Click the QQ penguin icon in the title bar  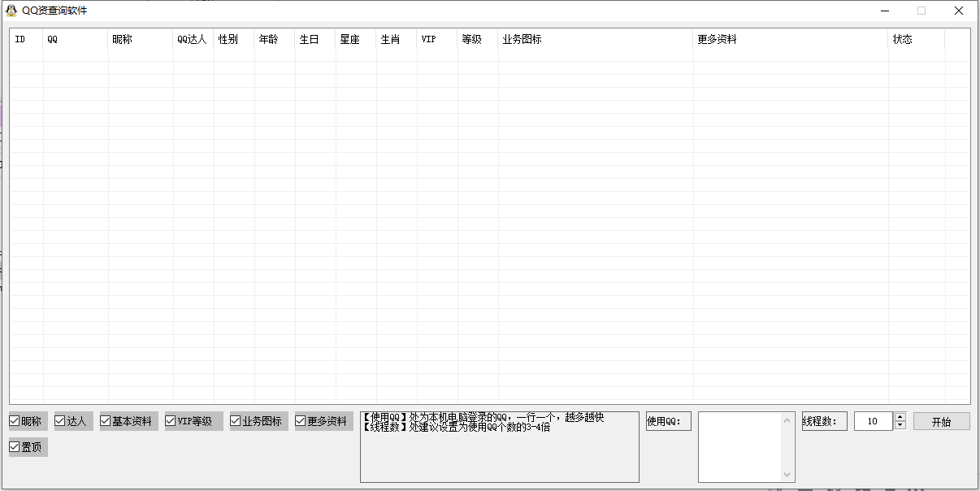tap(11, 11)
